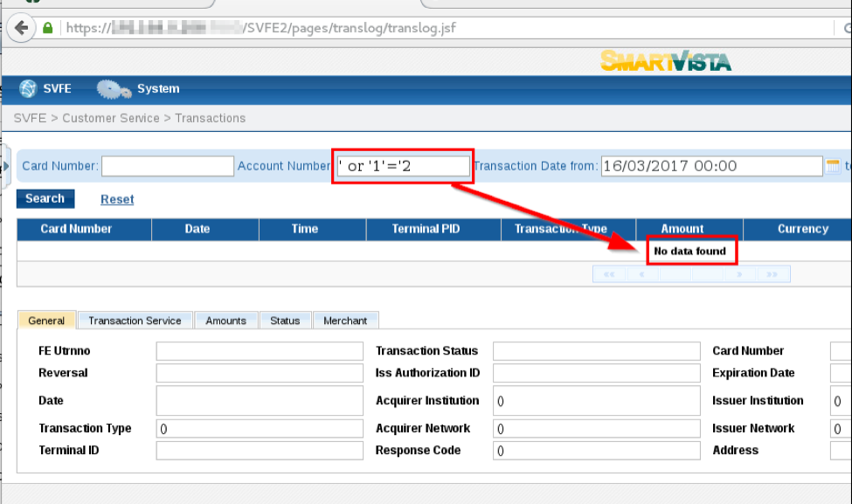Jump to last results page
This screenshot has width=852, height=504.
772,274
